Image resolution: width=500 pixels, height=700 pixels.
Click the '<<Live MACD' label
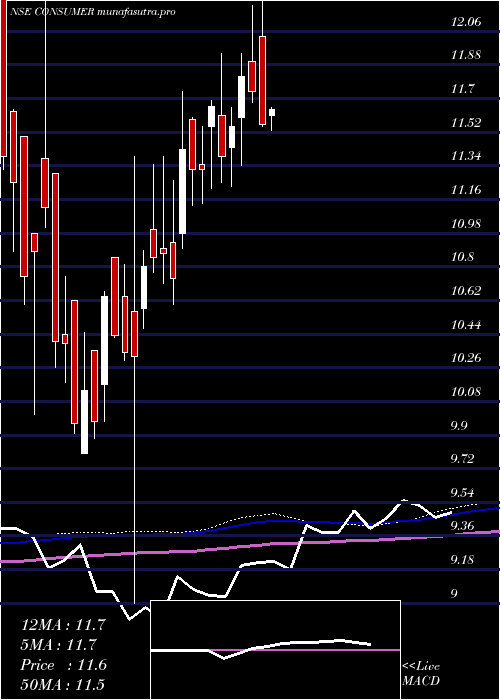click(421, 674)
